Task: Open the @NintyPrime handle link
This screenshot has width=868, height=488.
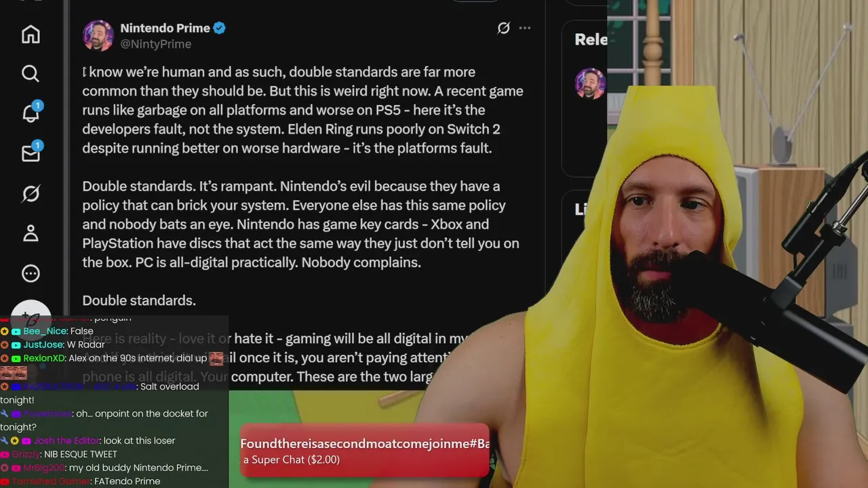Action: (155, 44)
